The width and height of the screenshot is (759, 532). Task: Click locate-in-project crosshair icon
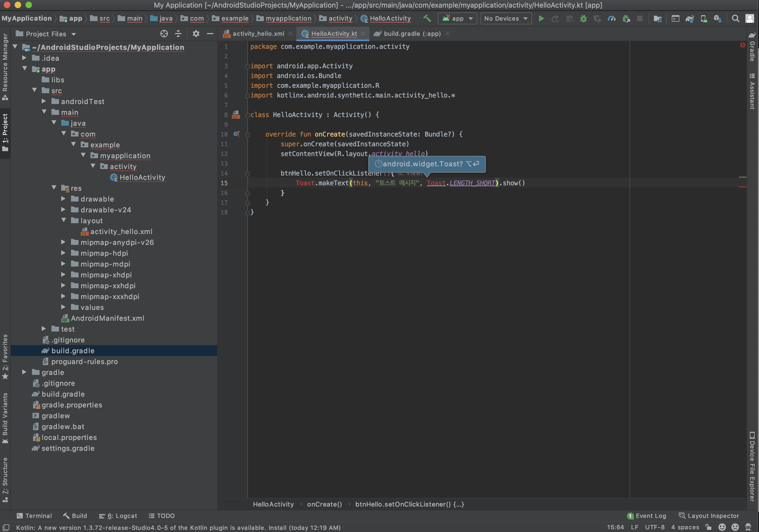click(x=164, y=34)
